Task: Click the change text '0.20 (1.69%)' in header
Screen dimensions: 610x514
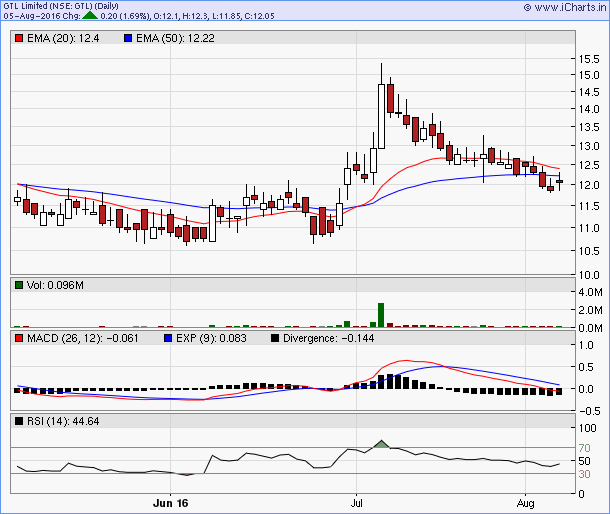Action: (125, 16)
